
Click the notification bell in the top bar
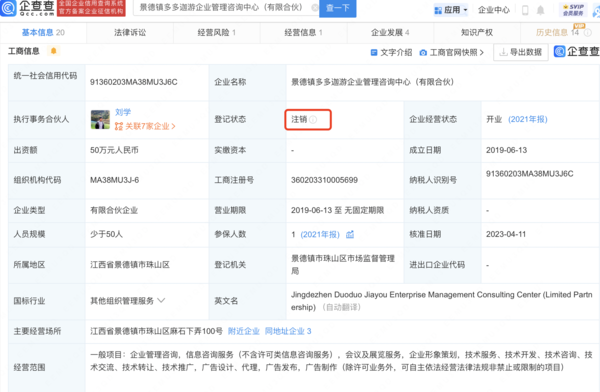tap(540, 10)
